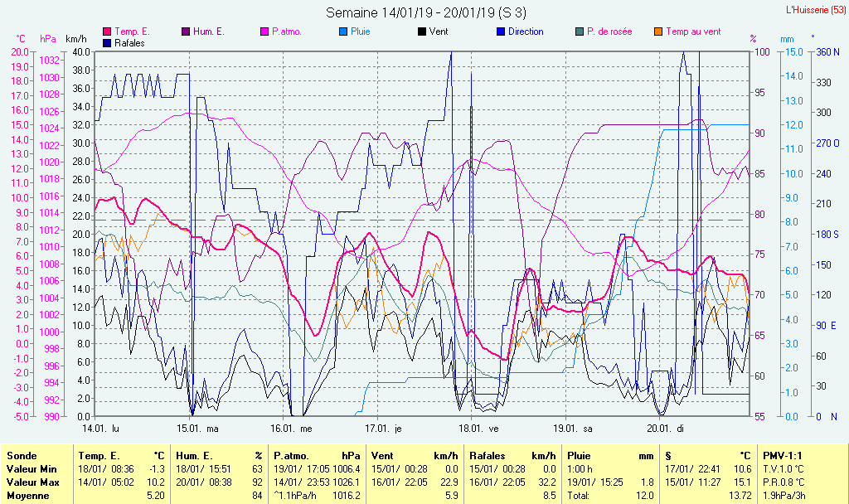
Task: Click the 'Valeur Min' row label
Action: click(x=32, y=469)
